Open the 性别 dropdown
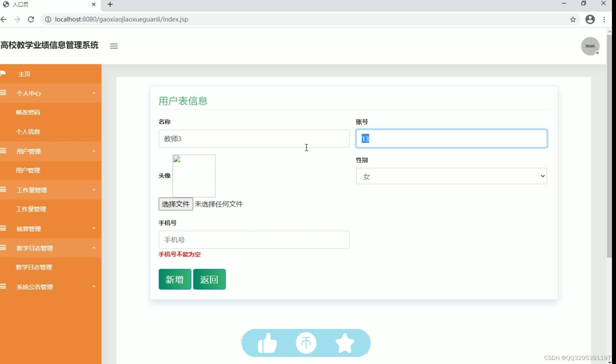This screenshot has height=364, width=616. pos(452,176)
